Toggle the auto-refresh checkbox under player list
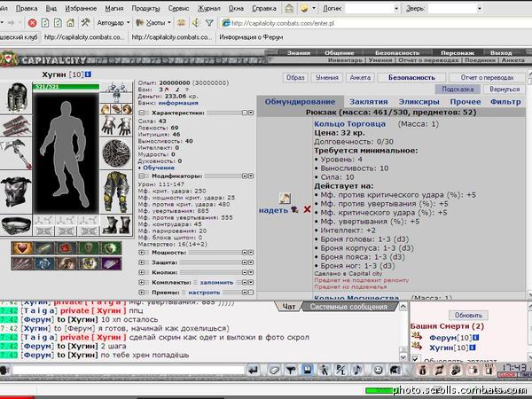The image size is (532, 399). (x=415, y=358)
